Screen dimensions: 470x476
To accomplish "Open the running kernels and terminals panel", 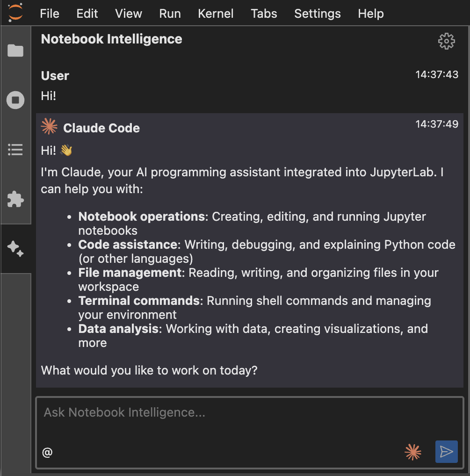I will click(15, 100).
